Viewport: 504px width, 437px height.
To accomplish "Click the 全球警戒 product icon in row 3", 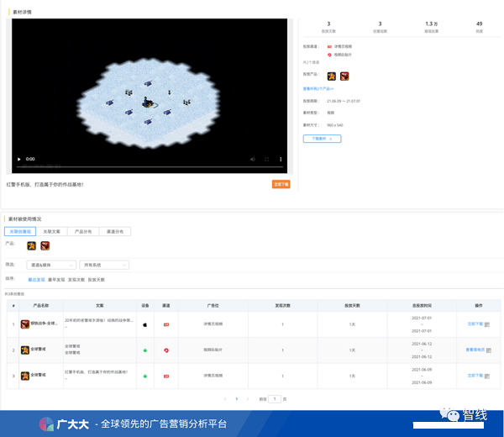I will 25,376.
